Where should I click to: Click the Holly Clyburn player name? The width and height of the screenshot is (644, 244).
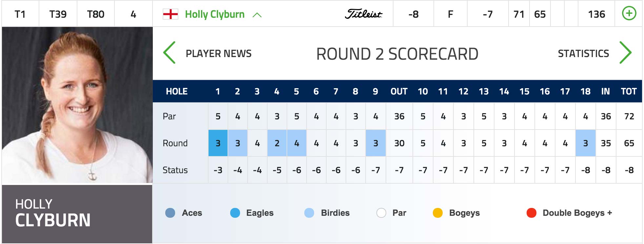pos(215,14)
